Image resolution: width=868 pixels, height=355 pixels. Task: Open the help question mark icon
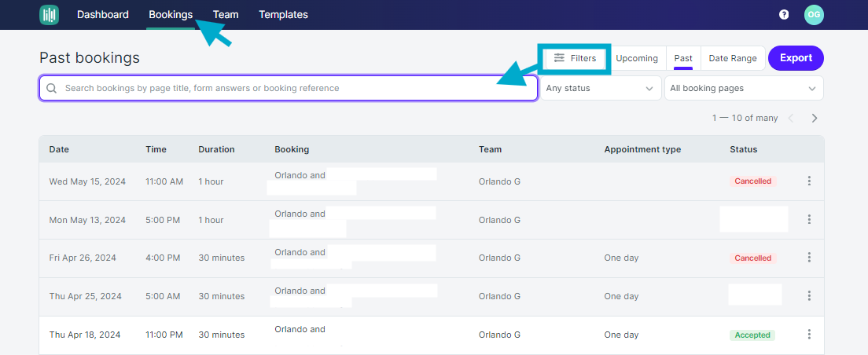tap(784, 15)
